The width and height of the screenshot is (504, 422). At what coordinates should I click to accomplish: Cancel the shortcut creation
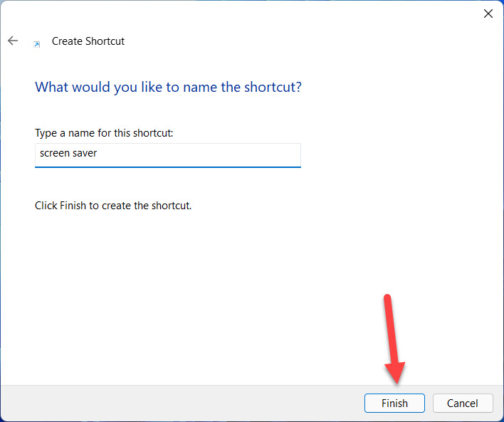click(x=462, y=403)
